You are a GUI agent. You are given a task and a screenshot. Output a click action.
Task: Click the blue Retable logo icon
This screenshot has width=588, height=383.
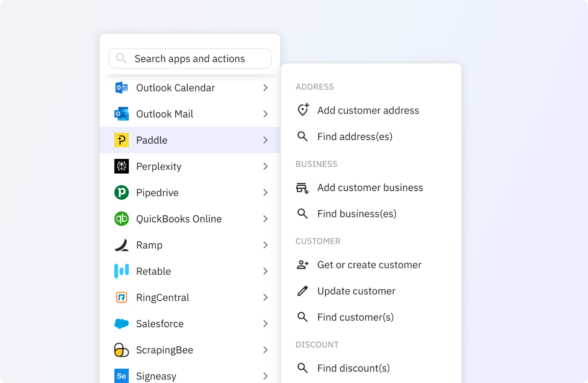coord(121,271)
